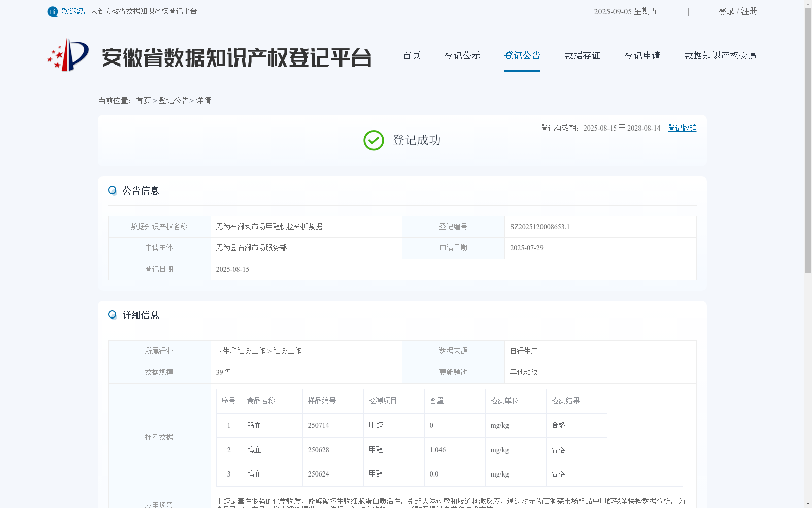Click the Hi welcome chat icon
The height and width of the screenshot is (508, 812).
coord(52,11)
